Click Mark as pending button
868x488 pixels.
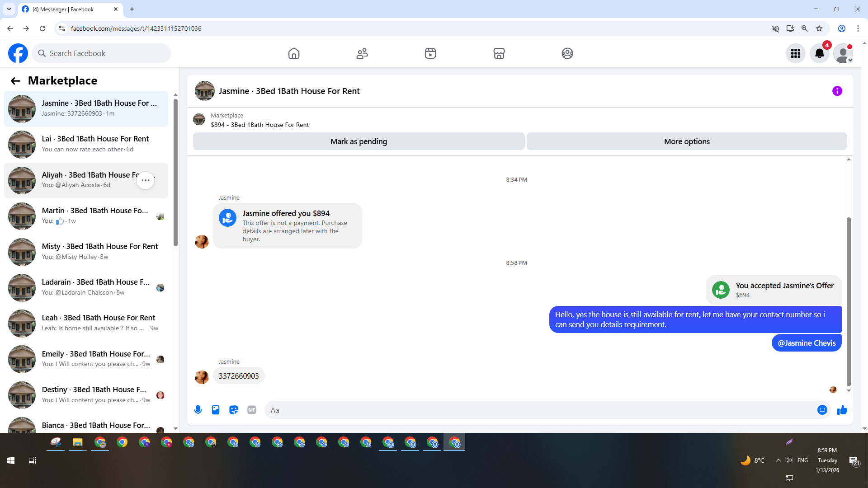click(x=359, y=141)
